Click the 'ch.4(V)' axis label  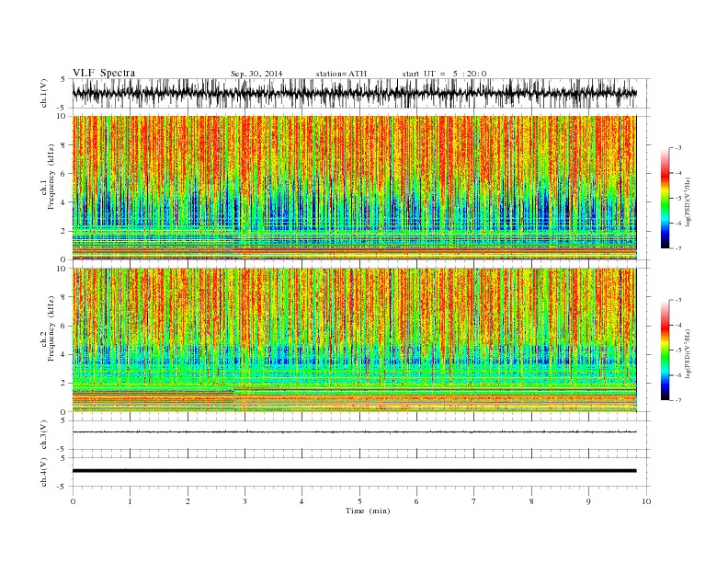[44, 472]
